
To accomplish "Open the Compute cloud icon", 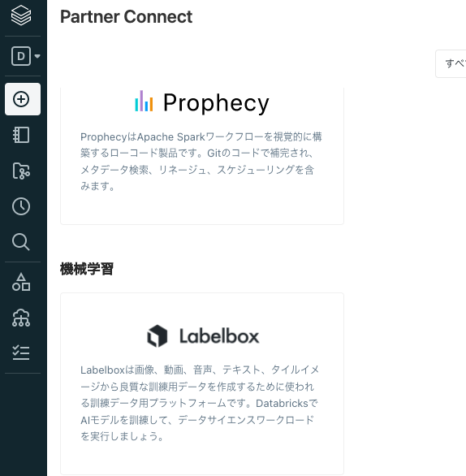I will pyautogui.click(x=21, y=318).
